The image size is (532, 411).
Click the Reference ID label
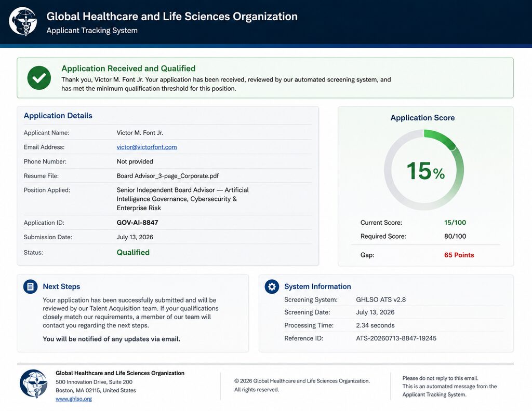pos(303,338)
